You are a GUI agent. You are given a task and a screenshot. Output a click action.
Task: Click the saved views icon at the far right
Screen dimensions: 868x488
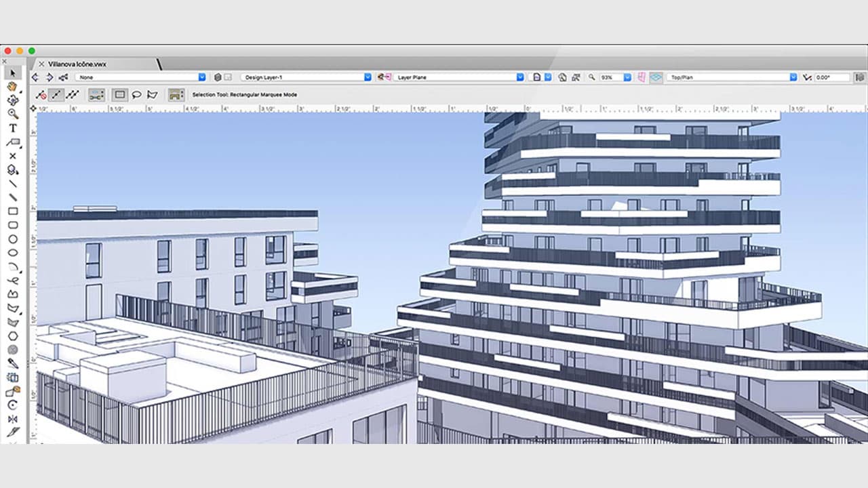click(860, 77)
